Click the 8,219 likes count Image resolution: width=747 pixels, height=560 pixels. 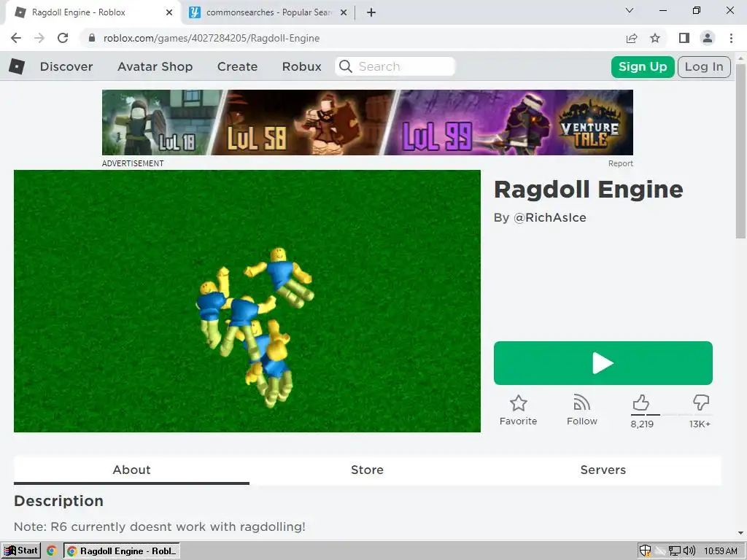[x=642, y=424]
